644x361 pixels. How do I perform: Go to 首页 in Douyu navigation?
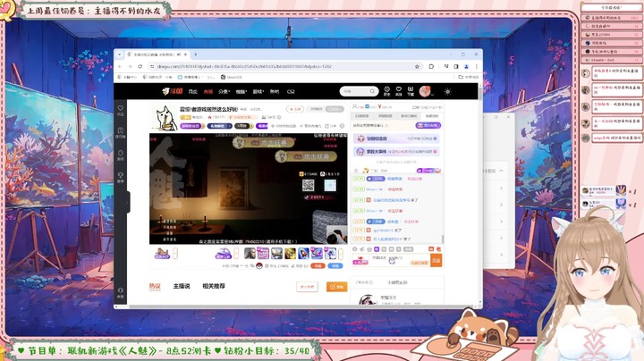tap(192, 91)
